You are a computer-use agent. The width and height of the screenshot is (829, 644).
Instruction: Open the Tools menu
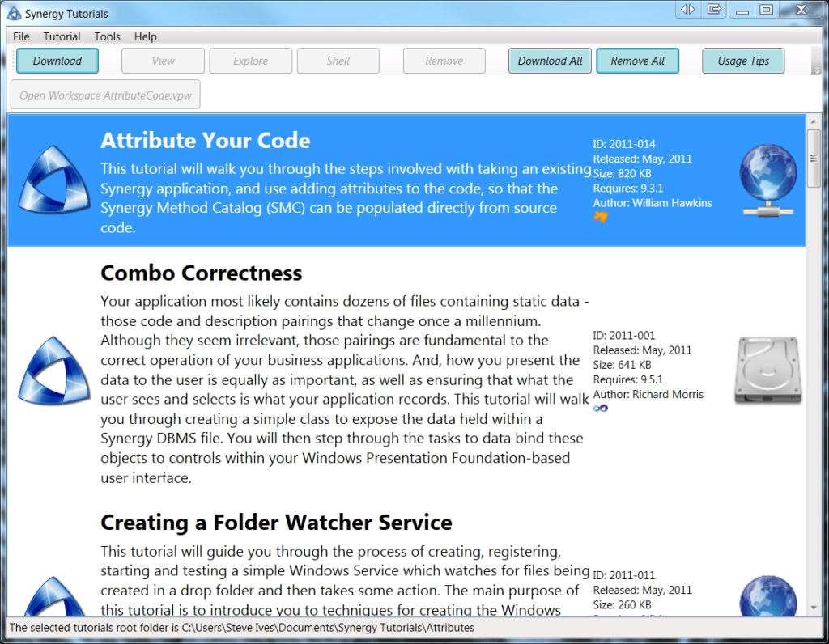point(107,36)
